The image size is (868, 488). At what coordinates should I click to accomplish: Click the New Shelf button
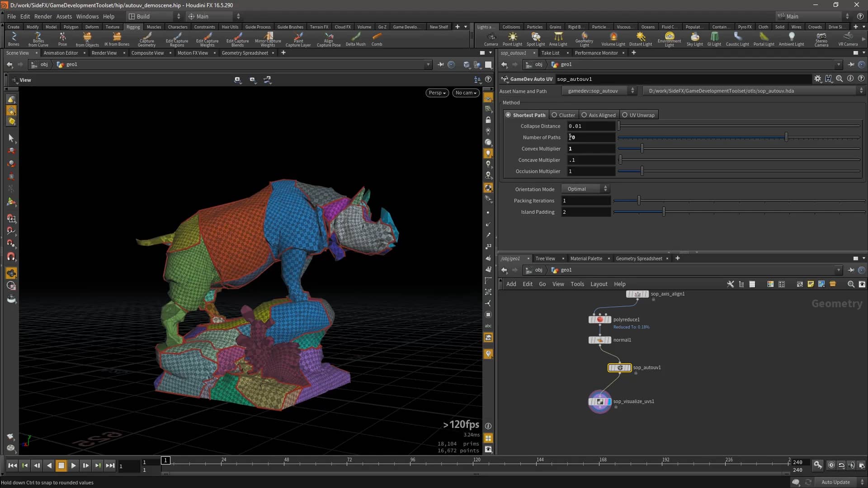click(x=438, y=27)
